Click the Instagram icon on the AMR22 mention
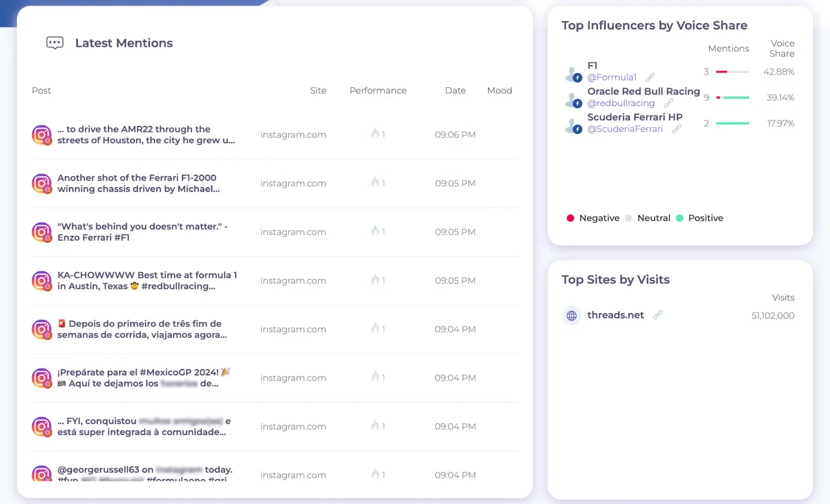This screenshot has width=830, height=504. (x=41, y=134)
